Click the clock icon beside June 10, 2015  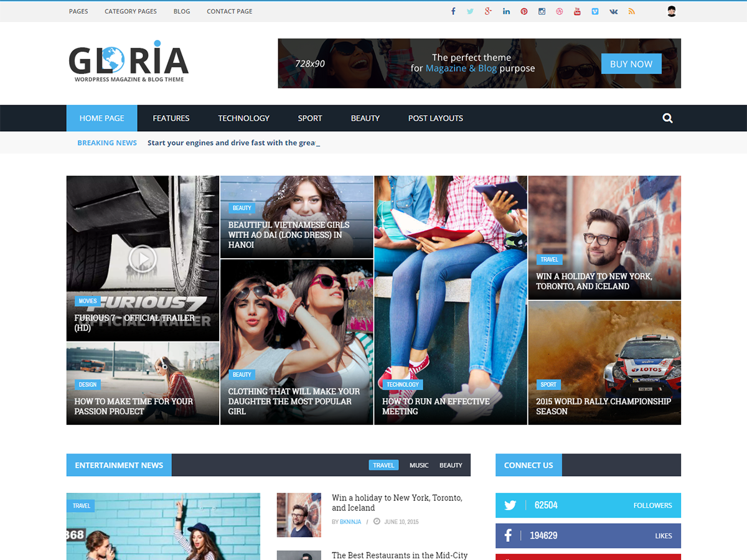(x=377, y=521)
